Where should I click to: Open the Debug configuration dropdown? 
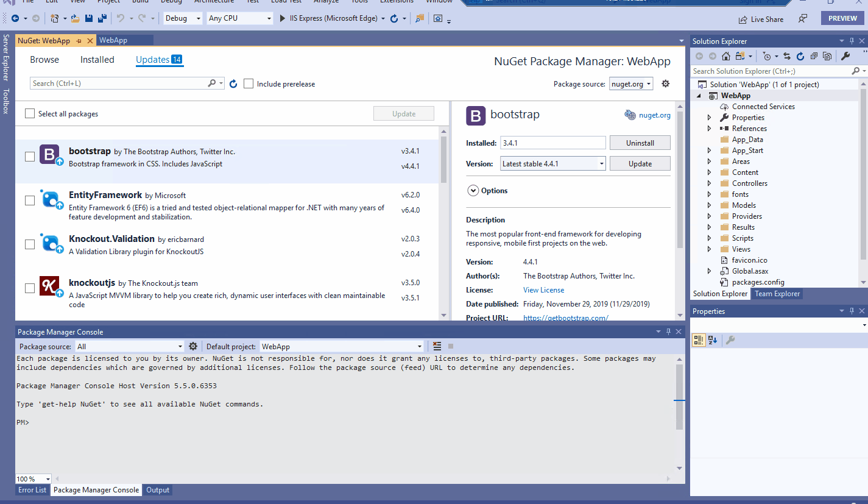tap(183, 18)
